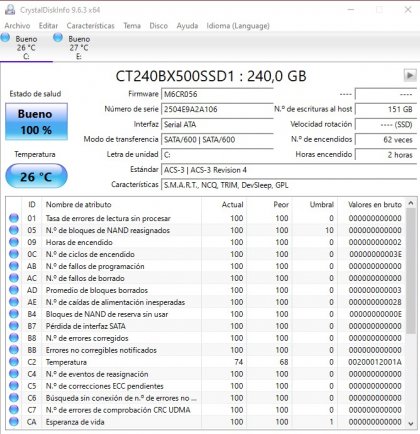Click the Actual column header
This screenshot has height=434, width=420.
[x=224, y=204]
